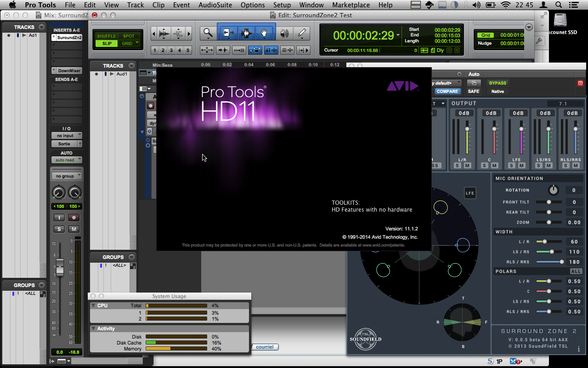Open the 'auto read' automation mode dropdown
Image resolution: width=588 pixels, height=368 pixels.
coord(67,160)
